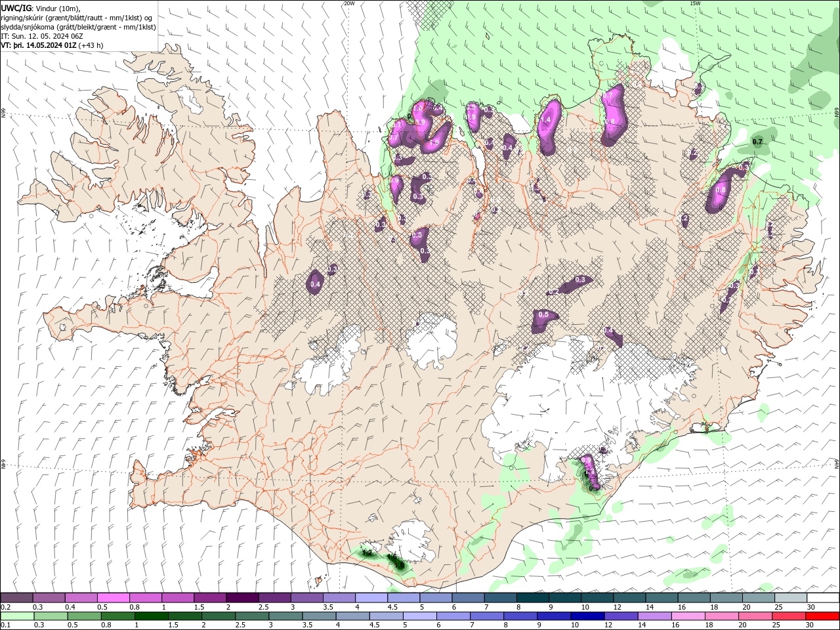The image size is (840, 630).
Task: Click the '0.1' number under the rain scale
Action: 5,625
